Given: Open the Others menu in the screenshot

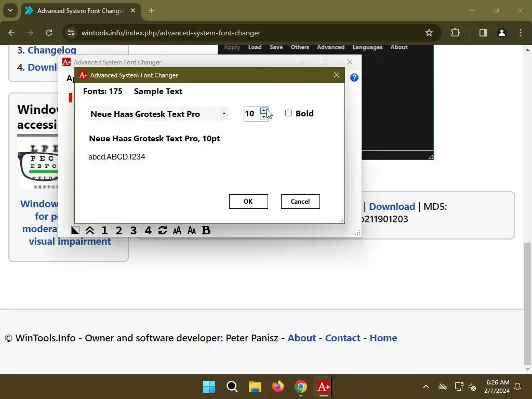Looking at the screenshot, I should coord(300,47).
